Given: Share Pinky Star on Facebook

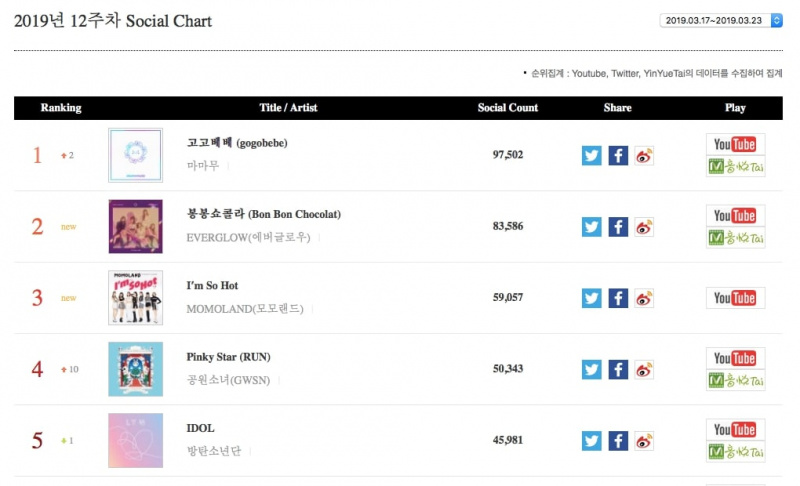Looking at the screenshot, I should click(x=618, y=370).
